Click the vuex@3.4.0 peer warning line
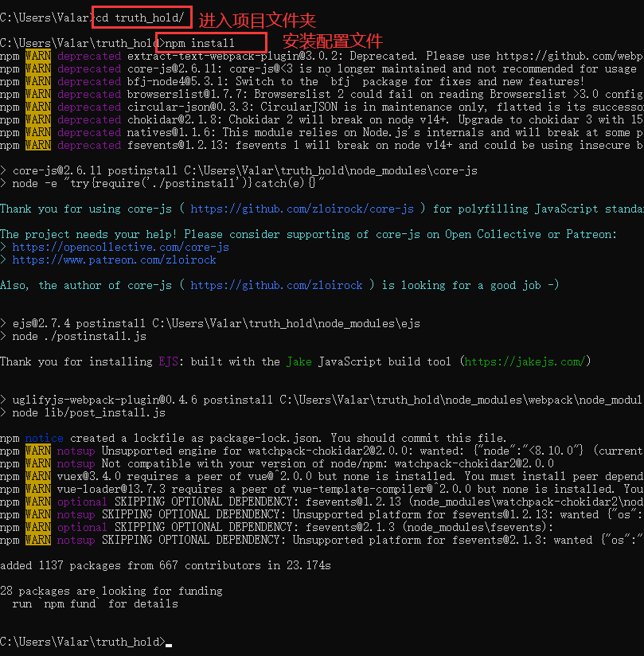 pos(322,476)
